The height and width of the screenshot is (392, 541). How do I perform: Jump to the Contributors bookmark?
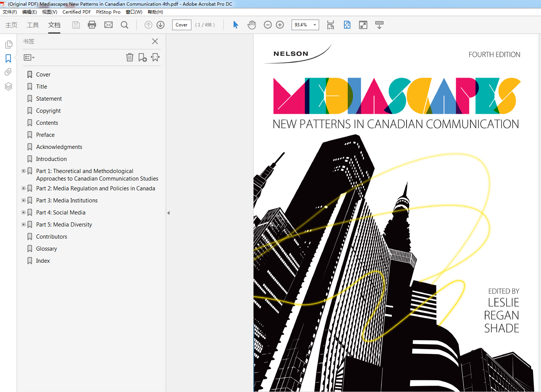52,237
